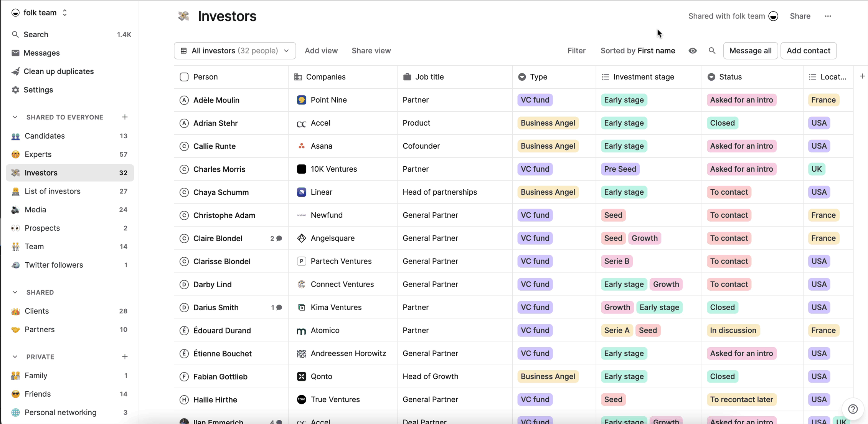Collapse the Shared to Everyone section
This screenshot has width=868, height=424.
[x=15, y=117]
